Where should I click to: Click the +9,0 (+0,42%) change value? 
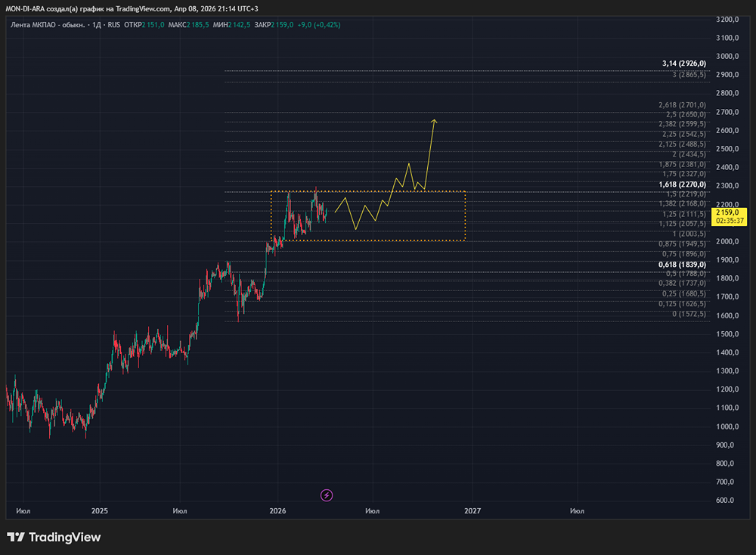(319, 25)
